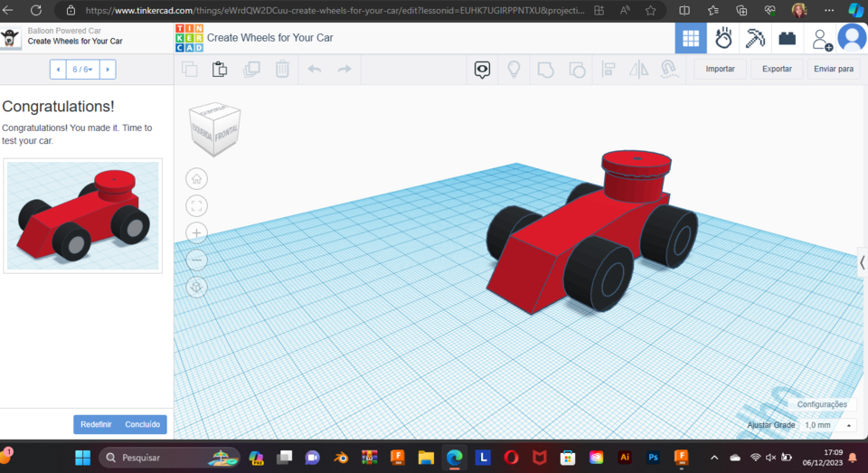The height and width of the screenshot is (473, 868).
Task: Open the notes comment tool
Action: [x=482, y=70]
